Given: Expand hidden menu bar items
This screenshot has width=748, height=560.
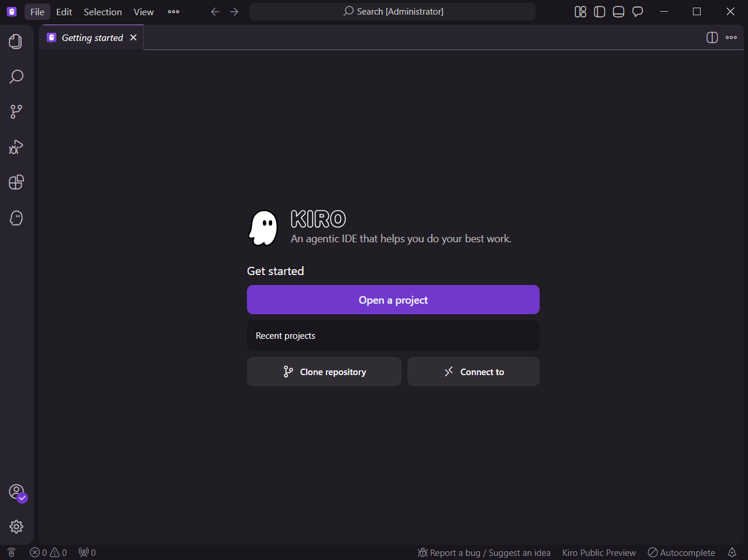Looking at the screenshot, I should tap(173, 12).
